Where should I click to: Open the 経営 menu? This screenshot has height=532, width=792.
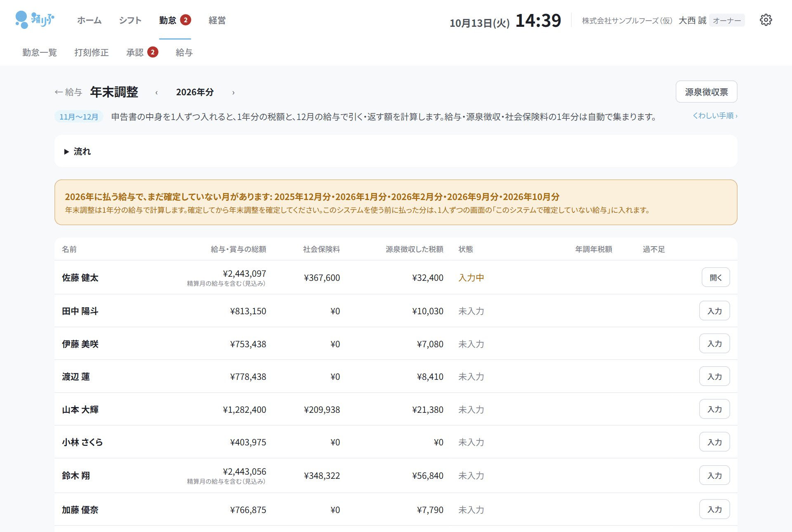pyautogui.click(x=217, y=20)
